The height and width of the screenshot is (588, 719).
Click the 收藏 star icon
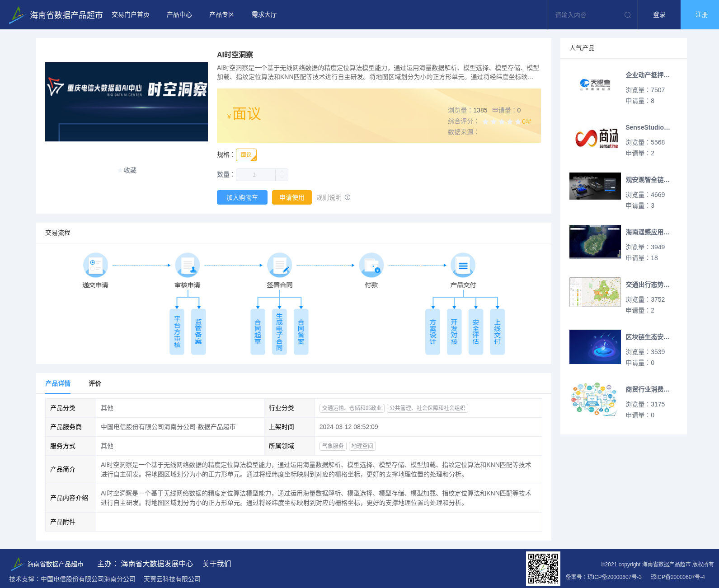click(x=120, y=170)
